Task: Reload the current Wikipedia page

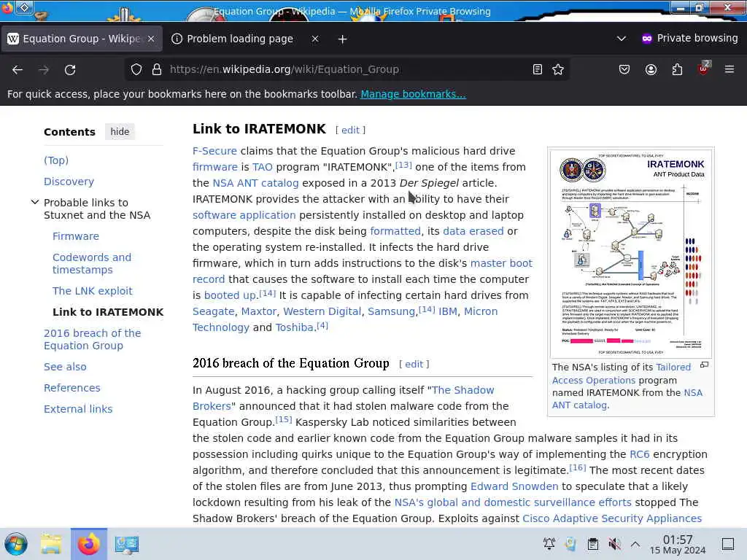Action: pos(70,69)
